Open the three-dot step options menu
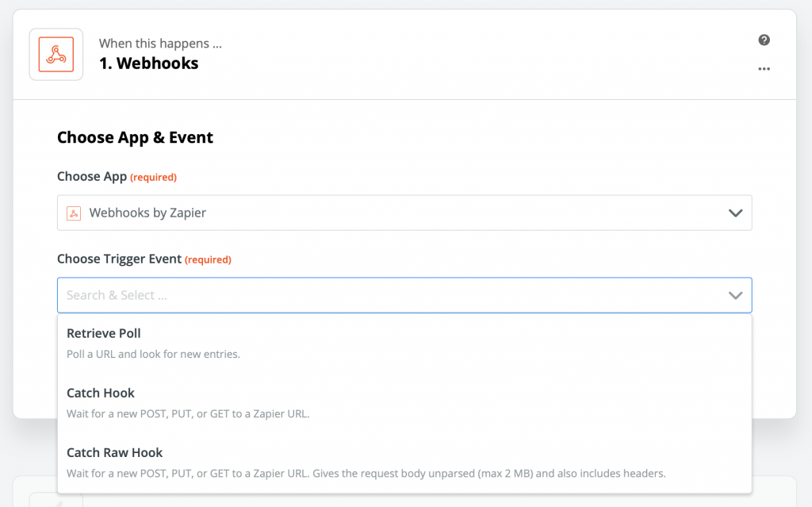This screenshot has height=507, width=812. [764, 68]
